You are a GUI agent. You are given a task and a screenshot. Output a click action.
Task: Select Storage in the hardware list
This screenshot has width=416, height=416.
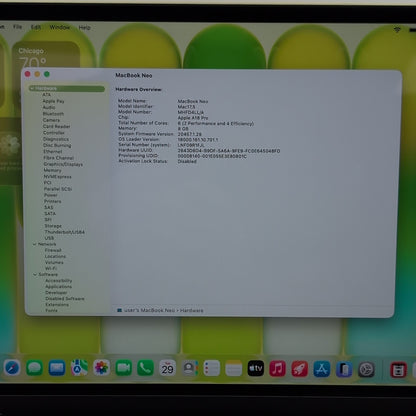pyautogui.click(x=53, y=226)
